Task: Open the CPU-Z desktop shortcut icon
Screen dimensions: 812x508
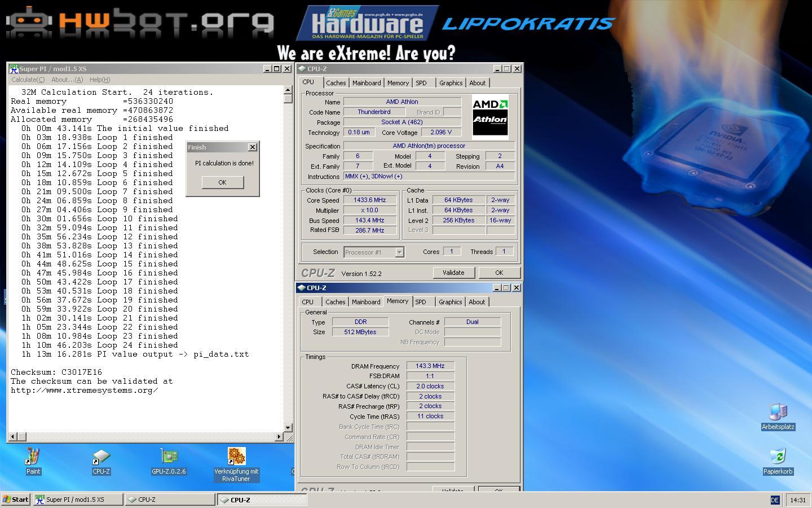Action: 101,457
